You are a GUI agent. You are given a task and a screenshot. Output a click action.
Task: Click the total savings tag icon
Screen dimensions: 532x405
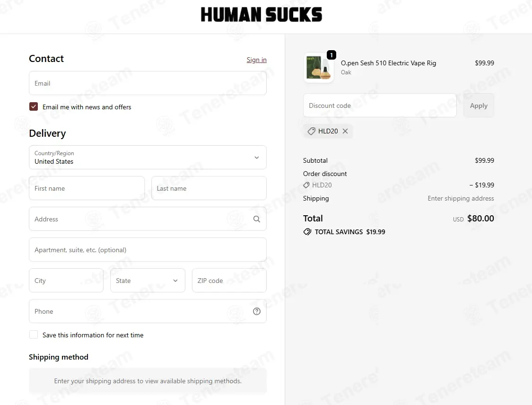click(x=307, y=232)
